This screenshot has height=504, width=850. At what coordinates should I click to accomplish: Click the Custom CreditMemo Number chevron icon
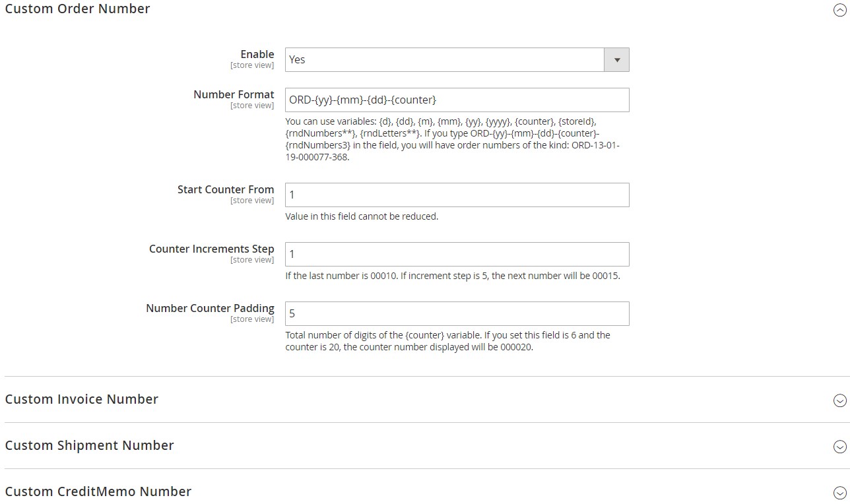(x=839, y=493)
